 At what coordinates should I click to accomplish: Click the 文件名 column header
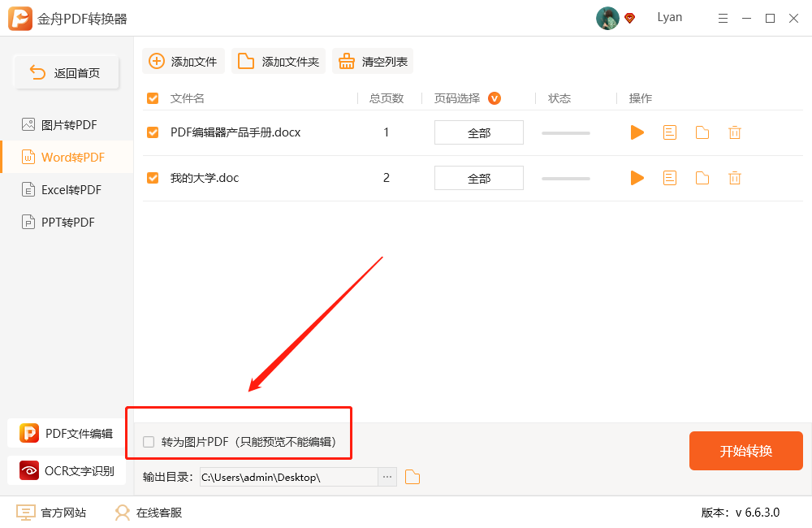point(188,98)
